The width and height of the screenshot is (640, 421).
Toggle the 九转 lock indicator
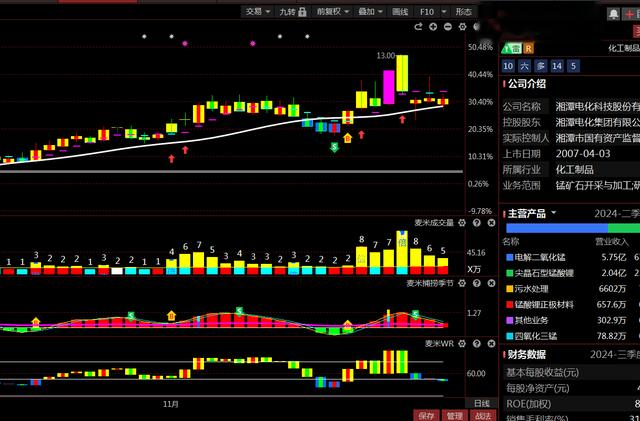tap(303, 12)
